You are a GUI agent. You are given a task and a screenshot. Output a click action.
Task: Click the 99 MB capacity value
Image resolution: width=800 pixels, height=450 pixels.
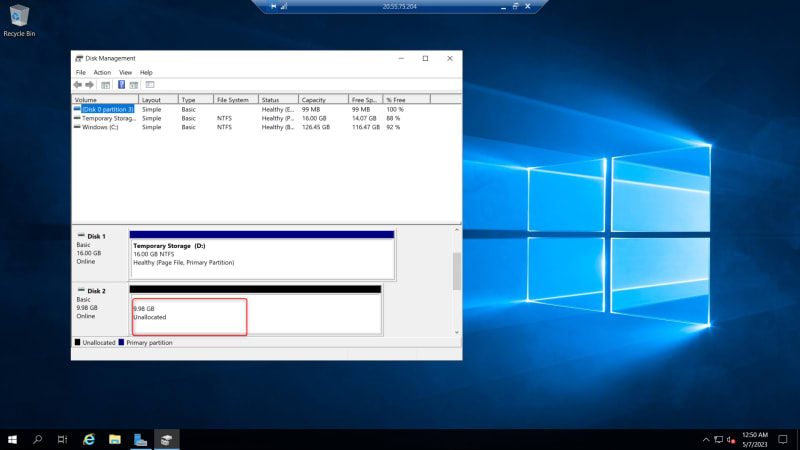pyautogui.click(x=311, y=109)
